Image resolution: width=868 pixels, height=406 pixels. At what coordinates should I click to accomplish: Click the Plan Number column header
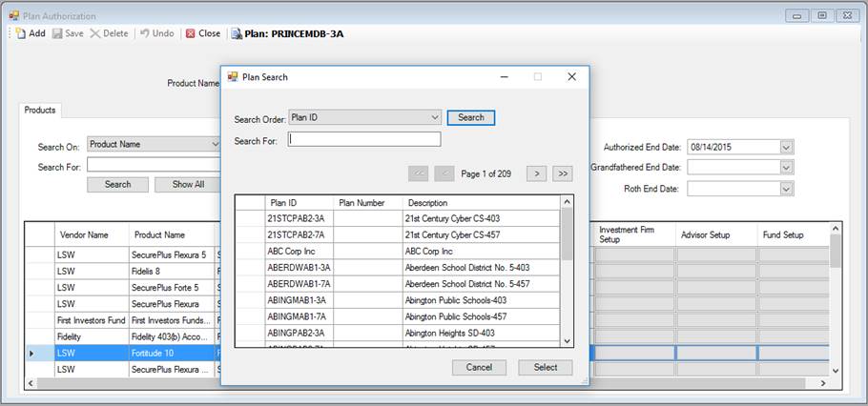pyautogui.click(x=368, y=202)
